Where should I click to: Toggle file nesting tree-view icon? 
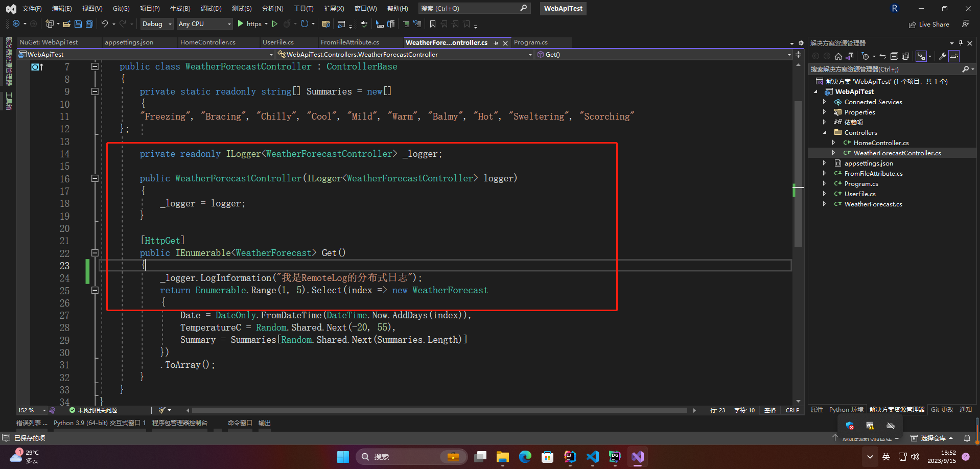921,56
